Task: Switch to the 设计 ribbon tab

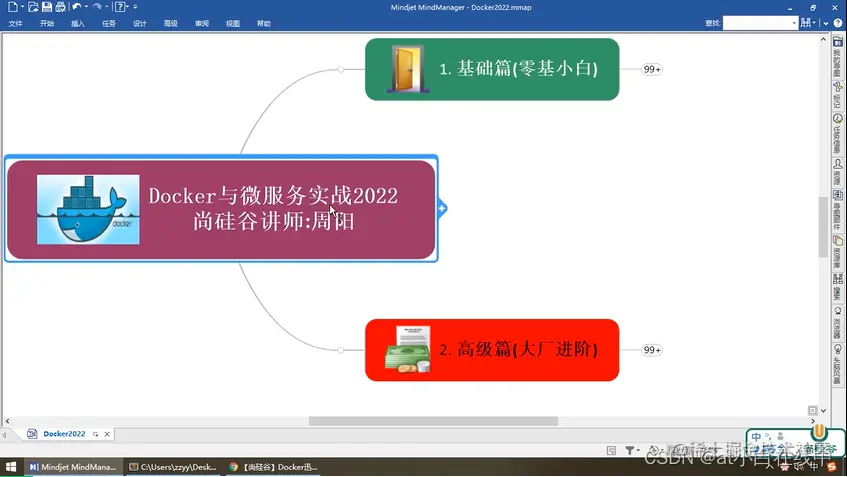Action: pyautogui.click(x=140, y=24)
